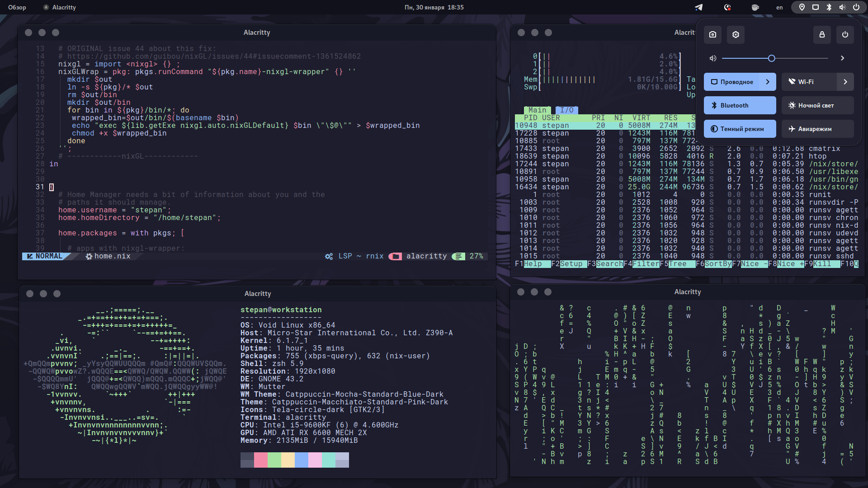Open the power menu in quick settings
The width and height of the screenshot is (868, 488).
(x=845, y=35)
